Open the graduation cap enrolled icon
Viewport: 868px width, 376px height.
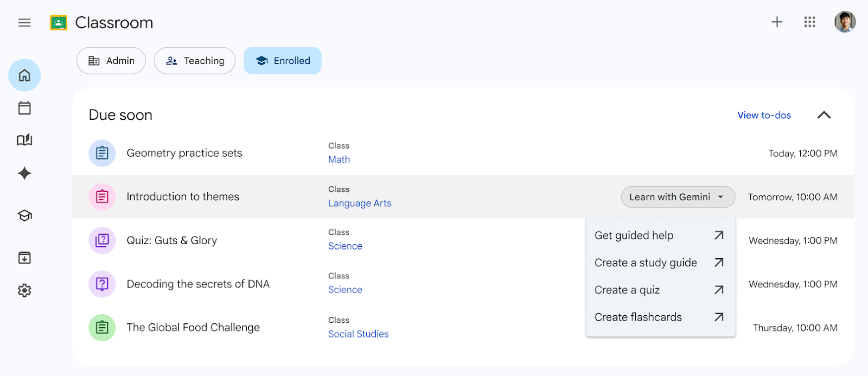point(24,215)
